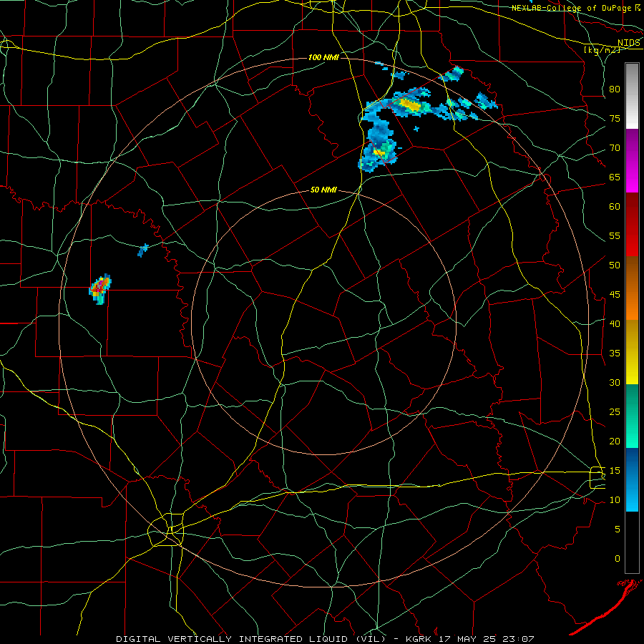This screenshot has height=644, width=644.
Task: Click the 30 value on the color scale
Action: [615, 383]
